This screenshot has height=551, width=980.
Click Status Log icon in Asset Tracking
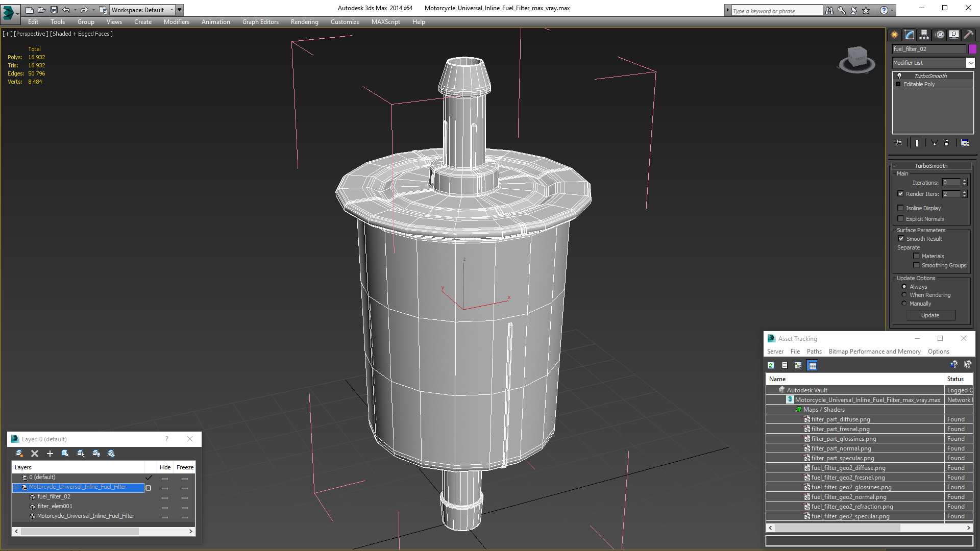click(785, 365)
